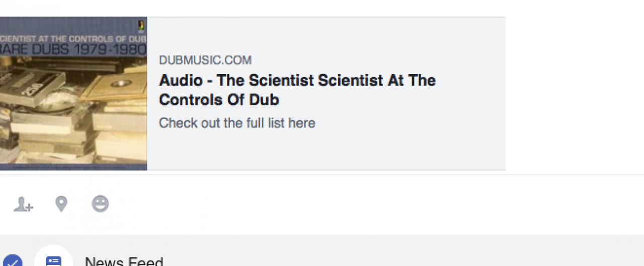Open the DUBMUSIC.COM domain link
Viewport: 644px width, 266px height.
205,60
